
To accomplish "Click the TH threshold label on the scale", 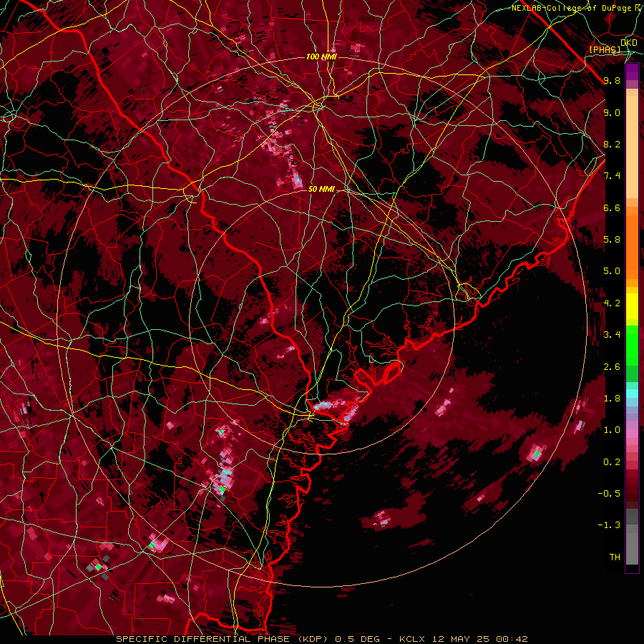I will 615,557.
